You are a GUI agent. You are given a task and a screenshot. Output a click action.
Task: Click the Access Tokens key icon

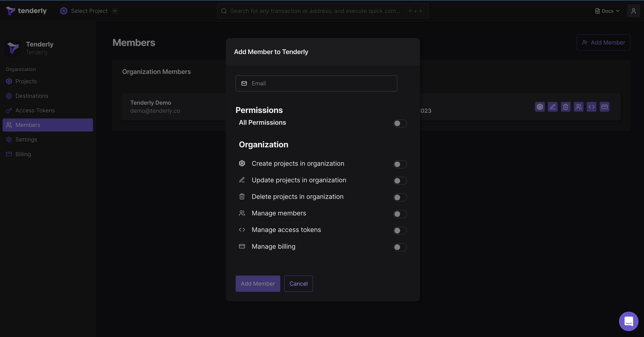click(9, 110)
